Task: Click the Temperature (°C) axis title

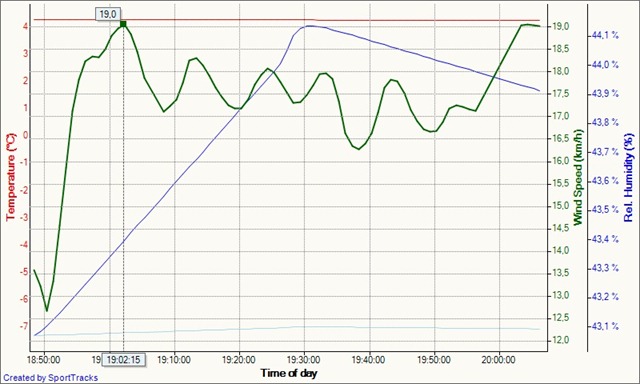Action: tap(11, 176)
